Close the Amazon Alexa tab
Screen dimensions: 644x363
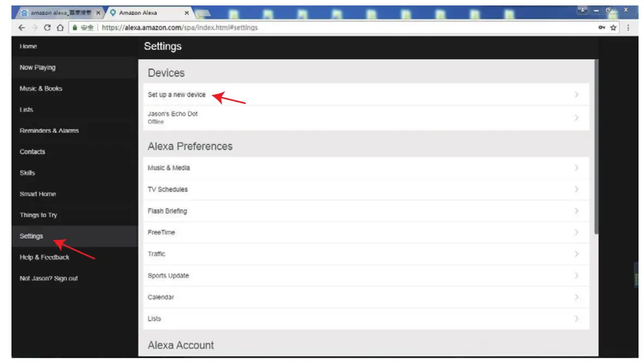[187, 13]
